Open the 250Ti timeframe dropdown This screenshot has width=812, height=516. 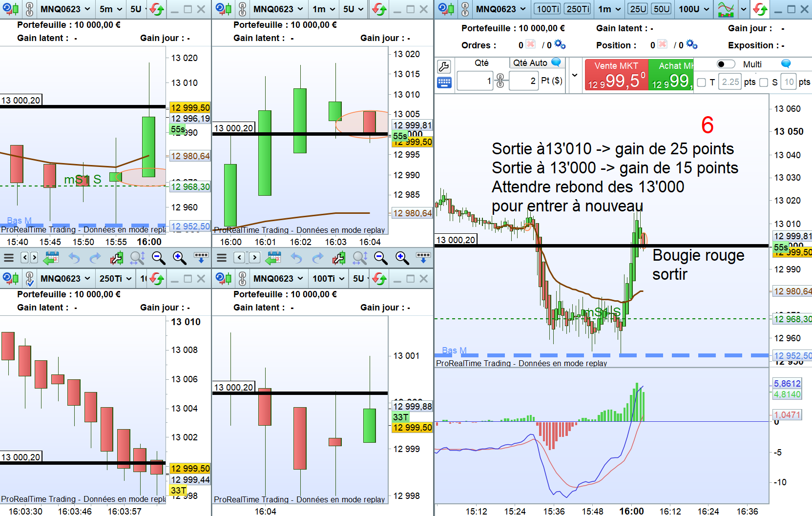116,278
